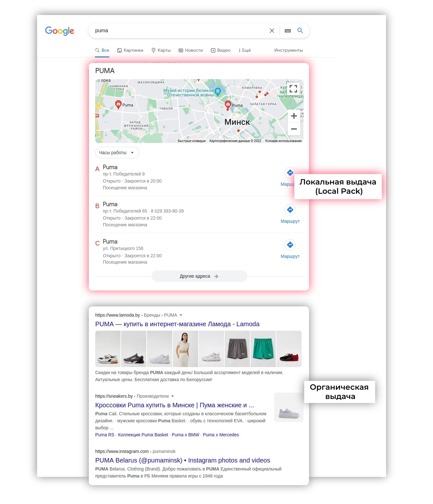This screenshot has height=504, width=433.
Task: Clear the search query with the X icon
Action: 272,31
